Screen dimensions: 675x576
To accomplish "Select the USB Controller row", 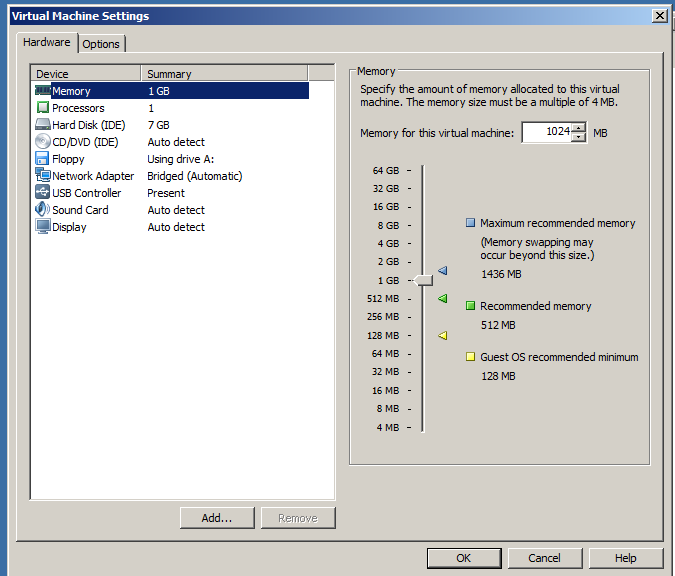I will coord(171,193).
